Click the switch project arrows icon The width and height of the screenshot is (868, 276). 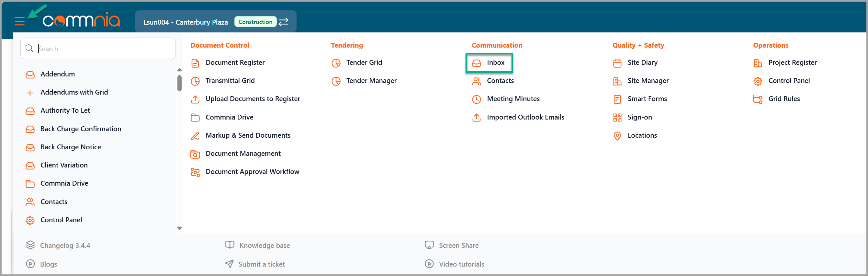pos(284,22)
